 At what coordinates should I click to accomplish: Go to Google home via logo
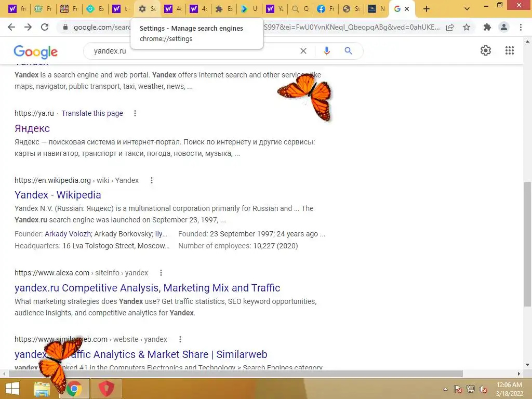coord(36,51)
